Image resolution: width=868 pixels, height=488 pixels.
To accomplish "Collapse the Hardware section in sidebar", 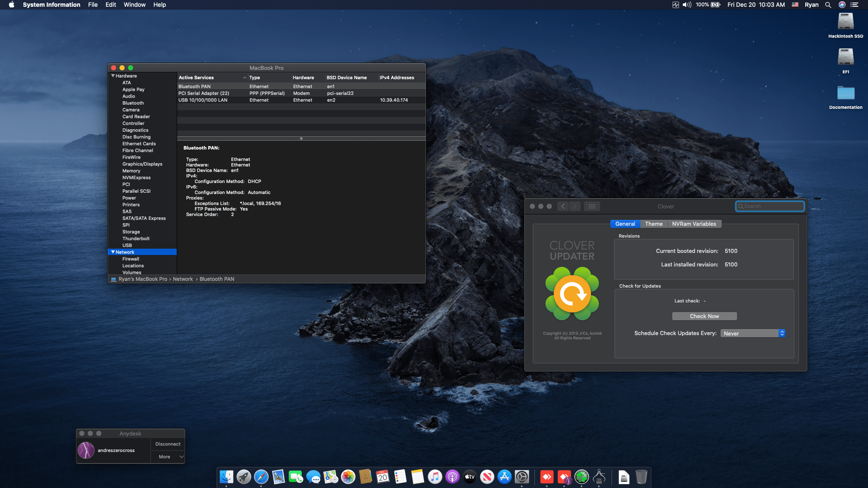I will [113, 76].
